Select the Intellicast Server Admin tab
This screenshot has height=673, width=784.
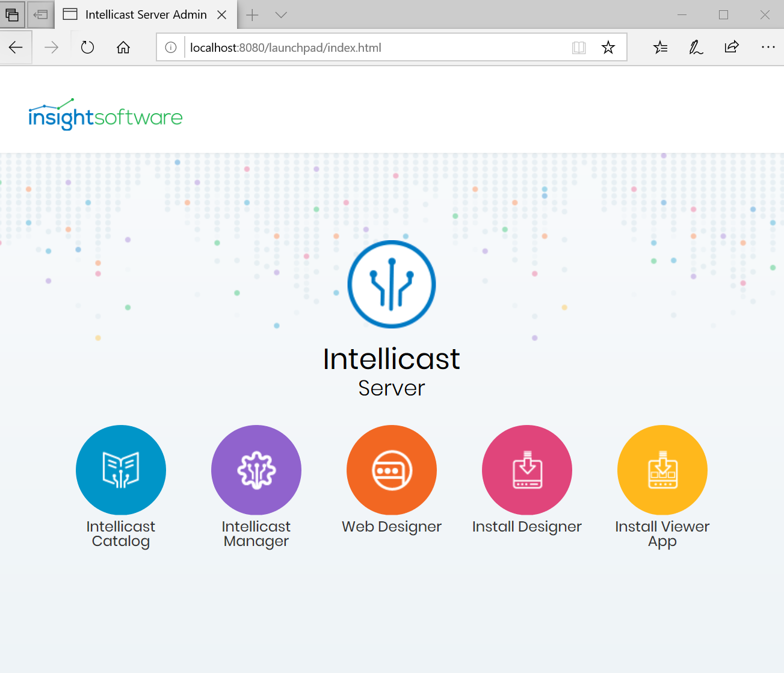(146, 14)
